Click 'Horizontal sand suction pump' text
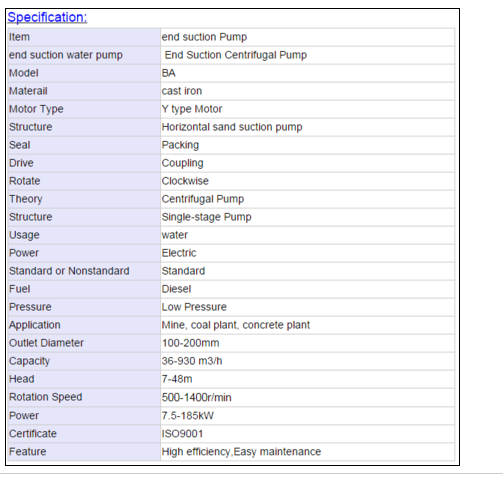 tap(232, 127)
